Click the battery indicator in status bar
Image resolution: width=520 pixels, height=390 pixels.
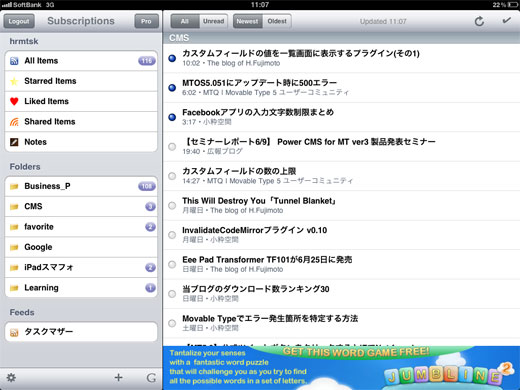point(513,5)
